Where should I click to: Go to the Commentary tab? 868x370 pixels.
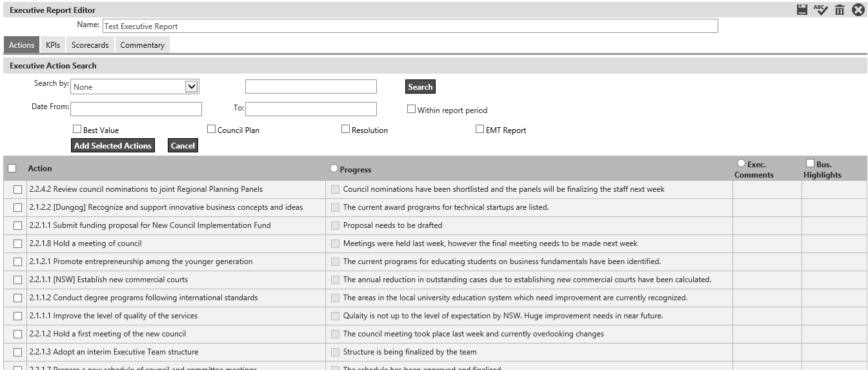coord(142,45)
